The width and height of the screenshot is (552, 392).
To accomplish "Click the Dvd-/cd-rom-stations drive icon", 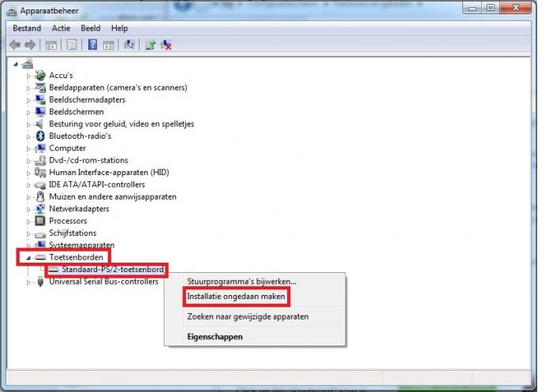I will coord(40,160).
